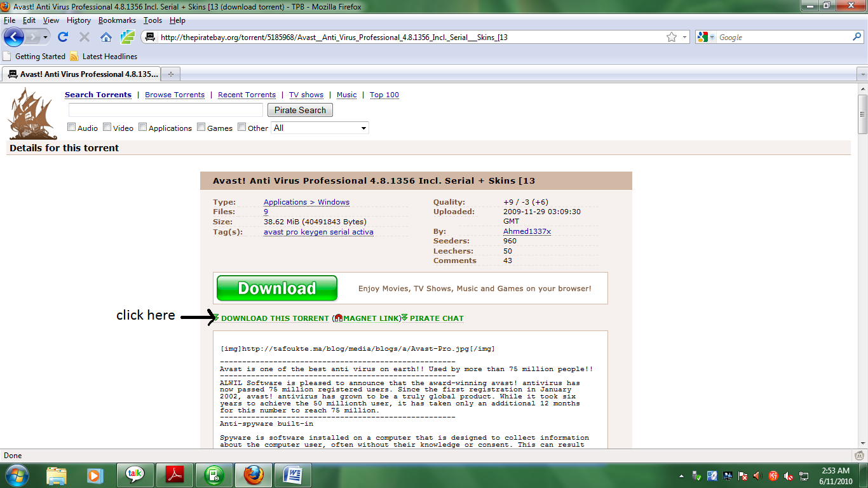Click DOWNLOAD THIS TORRENT link
The image size is (868, 488).
pyautogui.click(x=275, y=318)
